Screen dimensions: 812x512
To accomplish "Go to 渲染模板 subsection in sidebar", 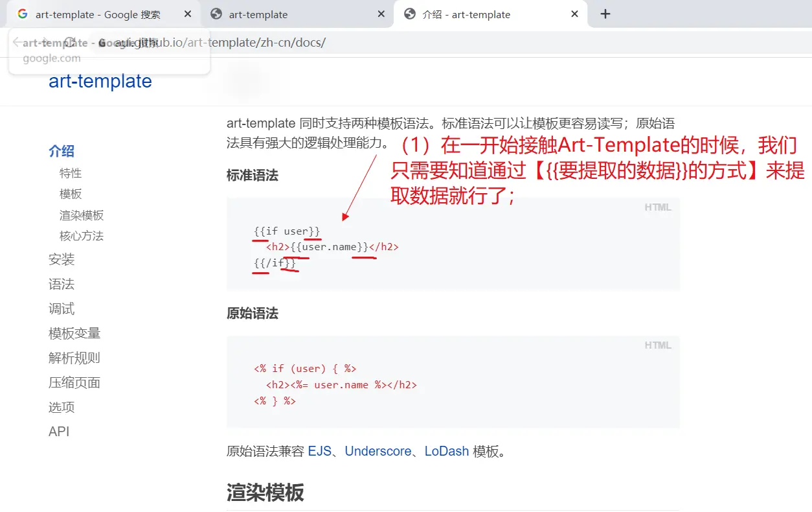I will (x=82, y=215).
